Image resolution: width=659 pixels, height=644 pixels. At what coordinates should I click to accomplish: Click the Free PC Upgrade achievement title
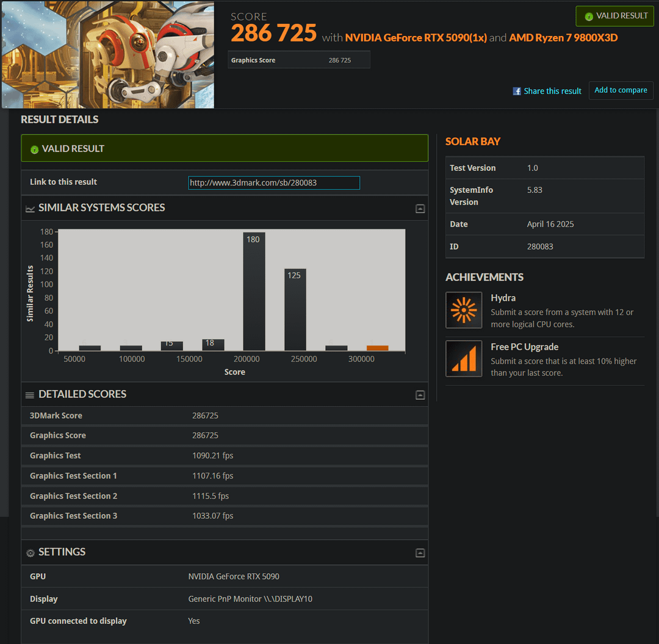tap(525, 347)
